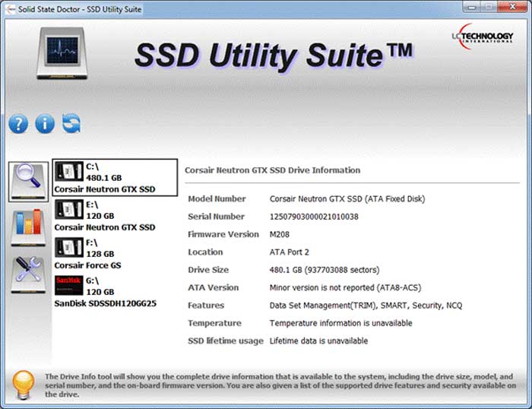Click the firmware version value M208
This screenshot has width=532, height=409.
coord(279,234)
